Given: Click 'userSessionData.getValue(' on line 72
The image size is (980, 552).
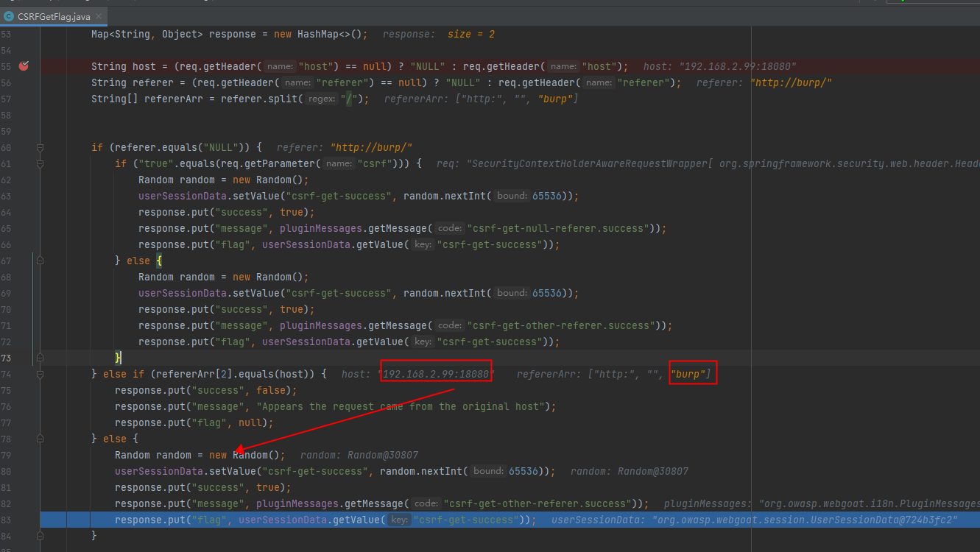Looking at the screenshot, I should 335,342.
